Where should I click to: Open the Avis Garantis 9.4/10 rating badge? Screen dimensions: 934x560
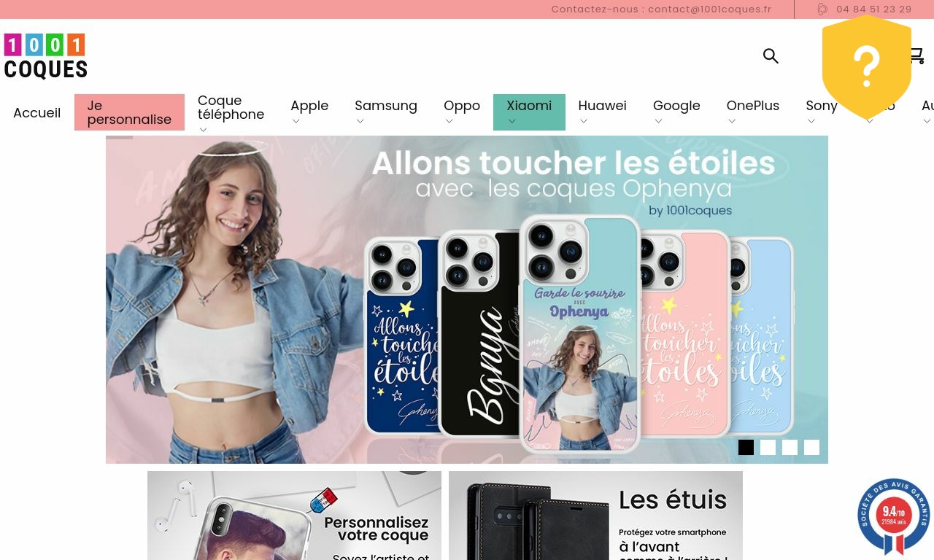click(894, 516)
